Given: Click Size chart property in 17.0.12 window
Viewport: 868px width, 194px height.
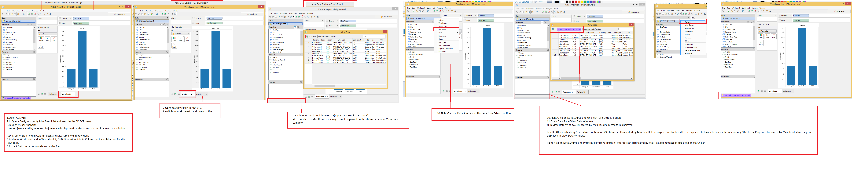Looking at the screenshot, I should point(187,39).
